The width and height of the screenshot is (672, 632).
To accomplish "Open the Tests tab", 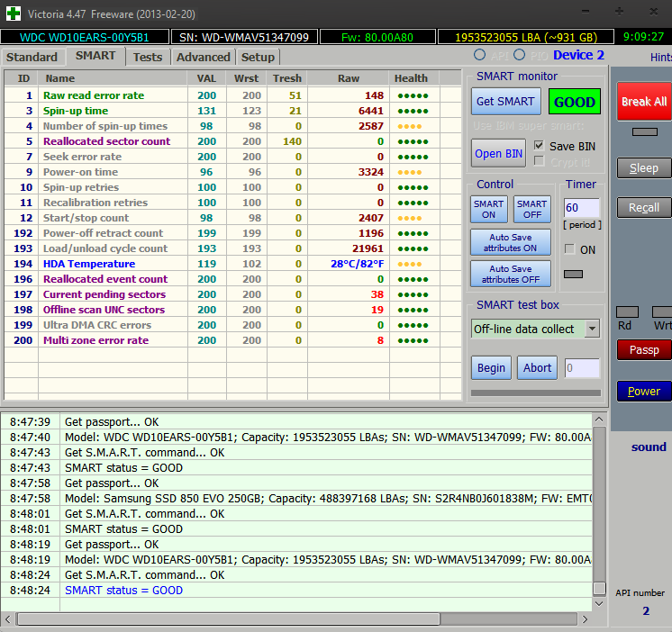I will pos(148,58).
